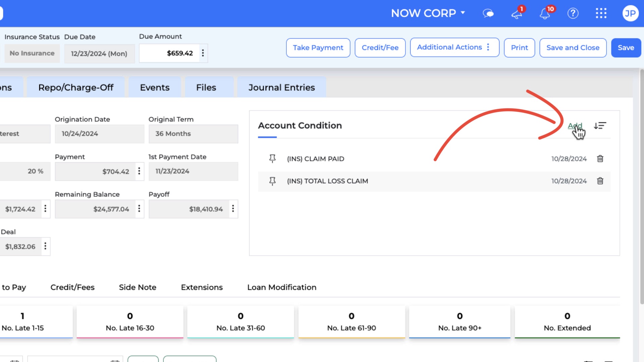
Task: Click the 20 % field
Action: click(25, 171)
